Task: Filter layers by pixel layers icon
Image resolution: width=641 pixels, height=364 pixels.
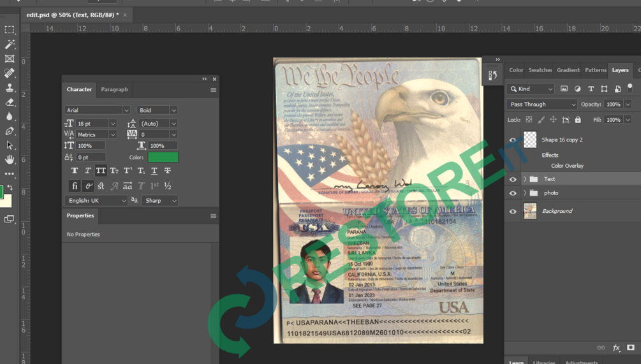Action: click(x=564, y=89)
